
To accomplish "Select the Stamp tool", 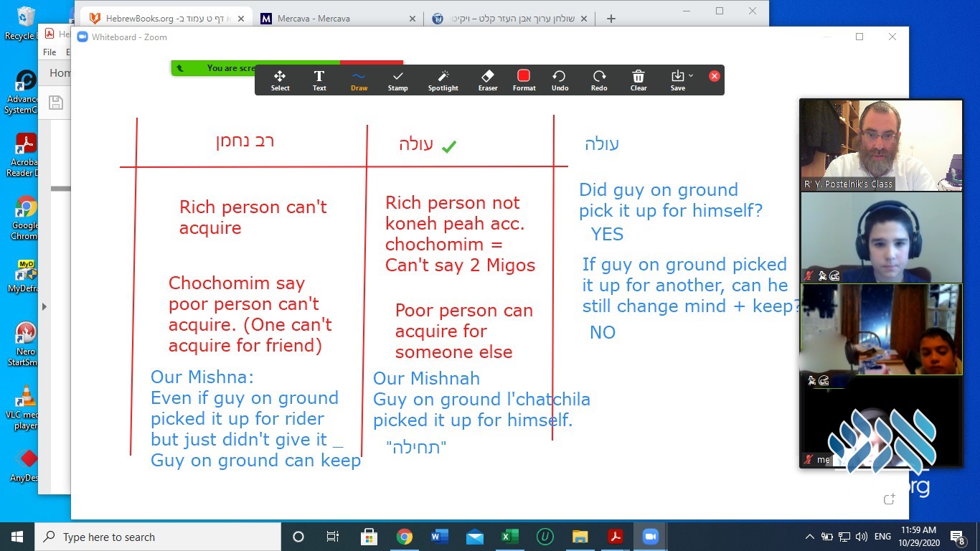I will click(398, 80).
